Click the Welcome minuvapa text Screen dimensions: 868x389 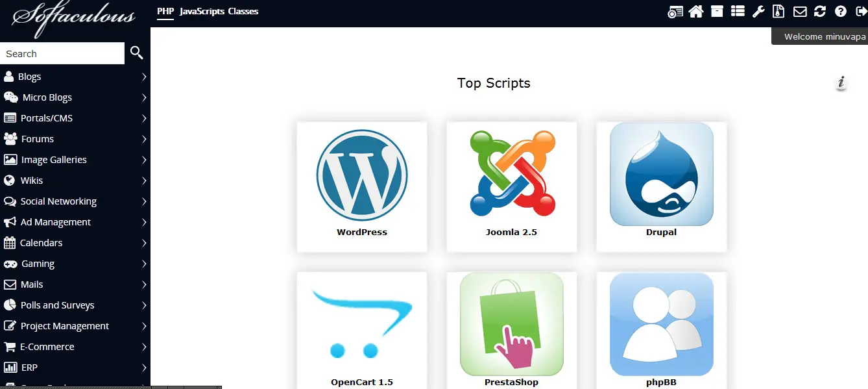point(825,36)
